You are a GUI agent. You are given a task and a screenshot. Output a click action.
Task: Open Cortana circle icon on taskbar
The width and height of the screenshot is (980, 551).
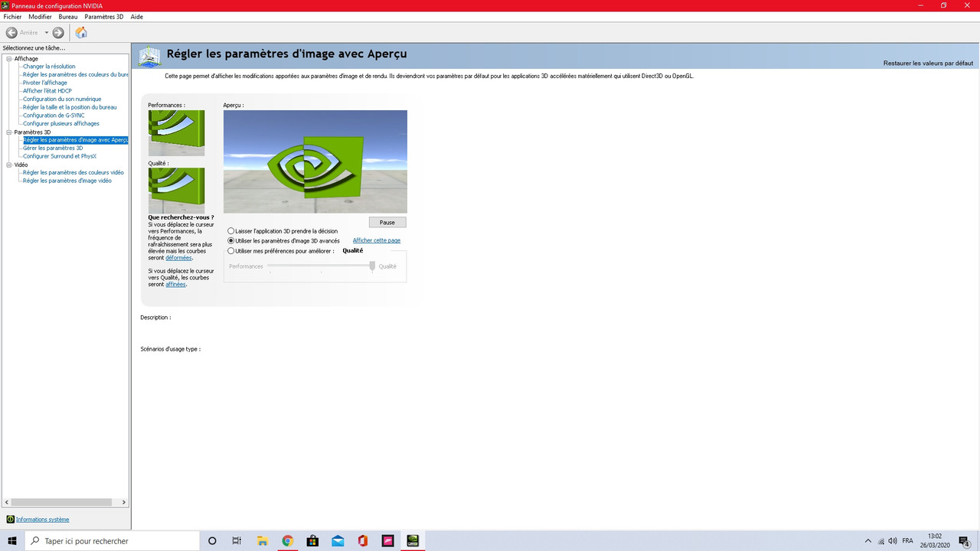pyautogui.click(x=212, y=541)
